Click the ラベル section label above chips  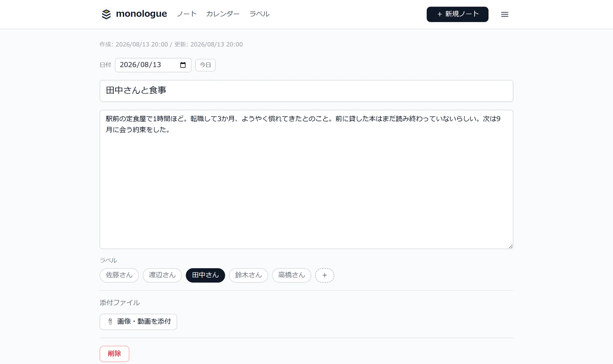(108, 260)
